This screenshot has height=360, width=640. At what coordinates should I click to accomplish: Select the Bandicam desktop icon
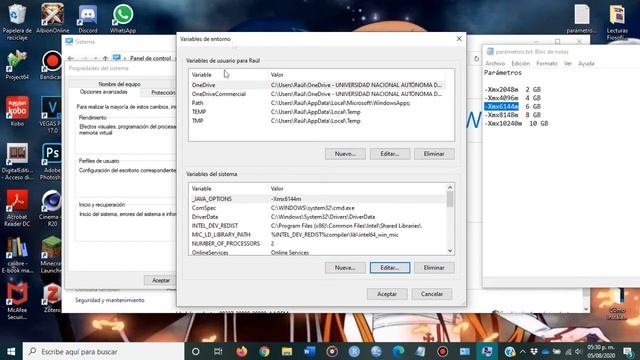click(52, 65)
